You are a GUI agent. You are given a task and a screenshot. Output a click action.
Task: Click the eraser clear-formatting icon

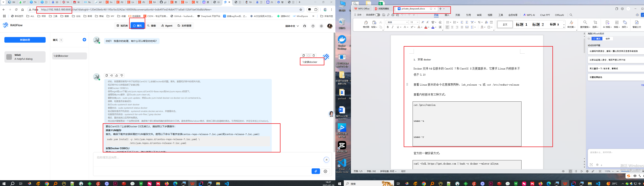click(x=440, y=22)
